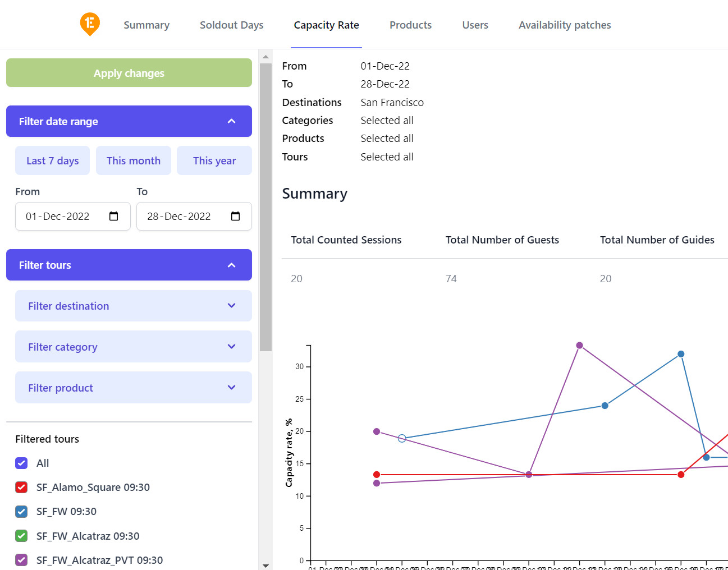Uncheck SF_Alamo_Square 09:30 tour
This screenshot has width=728, height=570.
tap(21, 487)
